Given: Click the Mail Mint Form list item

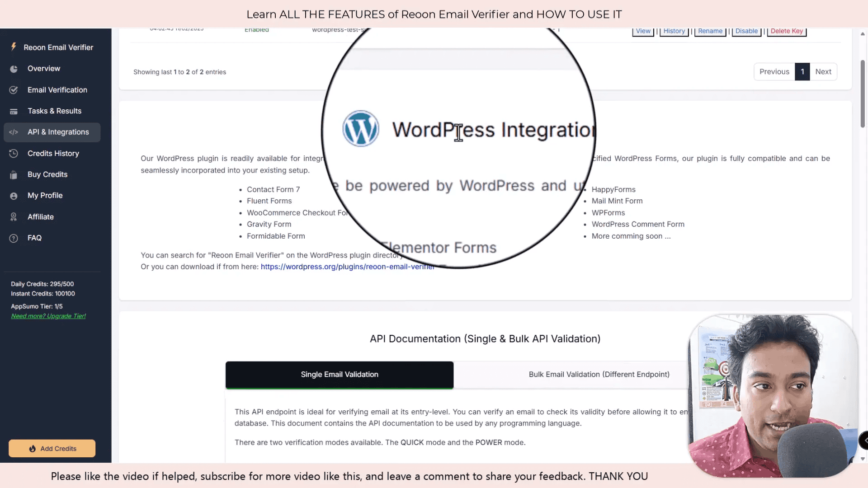Looking at the screenshot, I should 617,201.
